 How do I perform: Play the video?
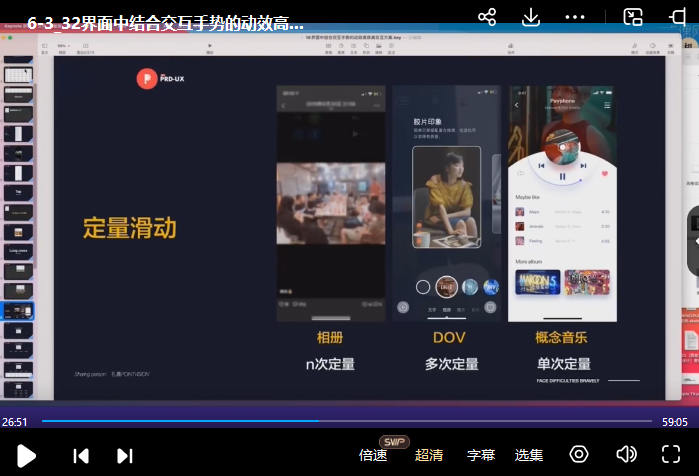tap(27, 456)
